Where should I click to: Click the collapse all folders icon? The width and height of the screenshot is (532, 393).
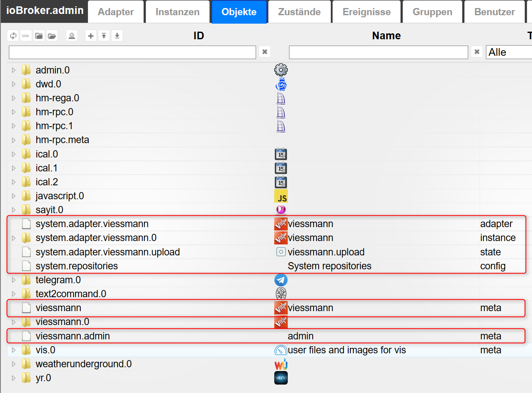pyautogui.click(x=39, y=36)
